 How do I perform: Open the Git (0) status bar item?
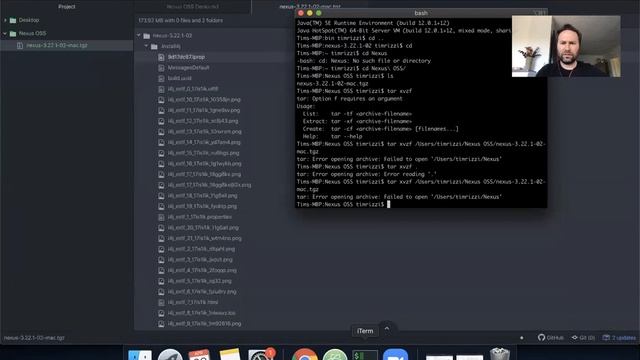pyautogui.click(x=583, y=338)
